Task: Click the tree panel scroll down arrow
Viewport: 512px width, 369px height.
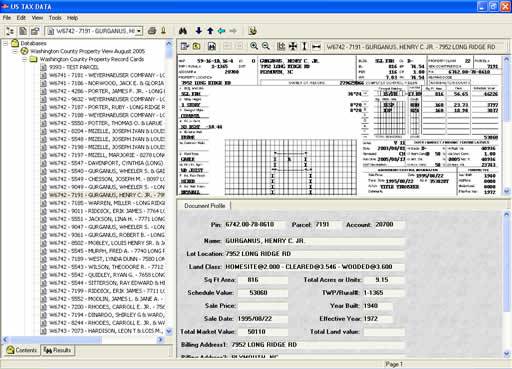Action: click(x=169, y=331)
